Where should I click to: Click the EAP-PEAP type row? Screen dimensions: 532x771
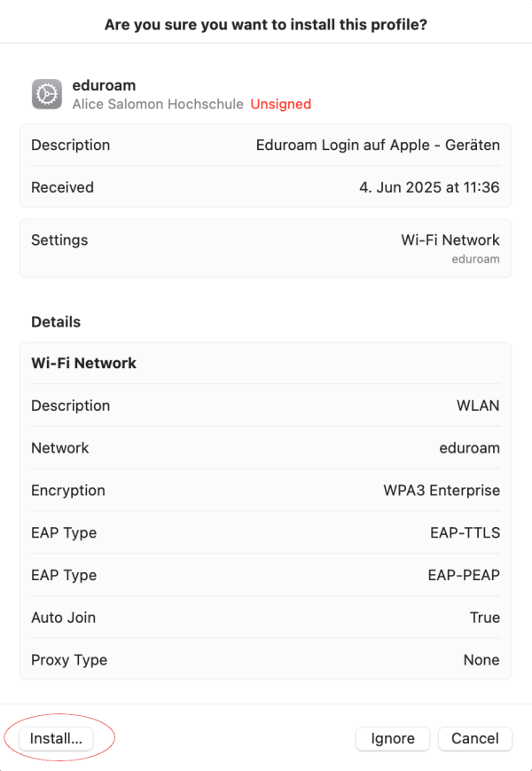tap(266, 575)
